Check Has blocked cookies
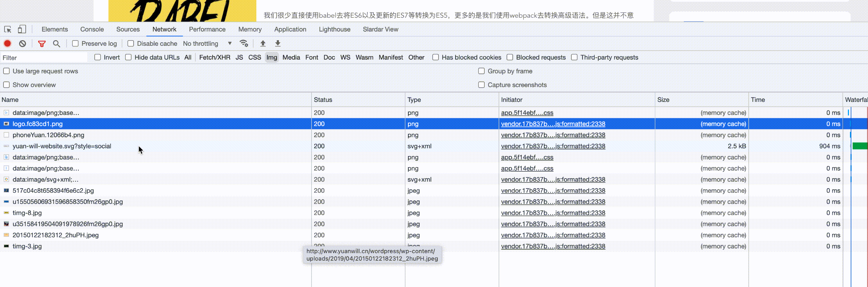 coord(435,57)
